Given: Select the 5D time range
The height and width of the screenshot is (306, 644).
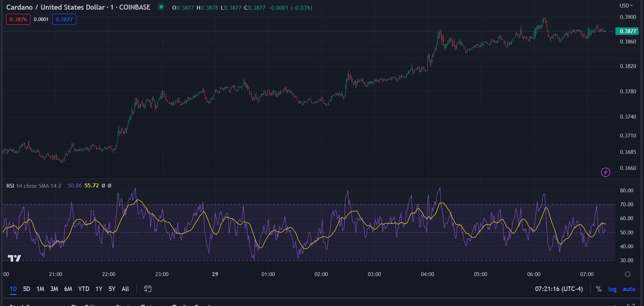Looking at the screenshot, I should 26,289.
